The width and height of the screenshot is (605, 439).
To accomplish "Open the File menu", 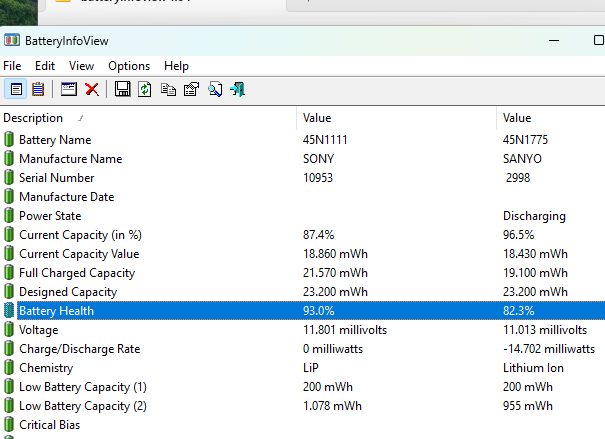I will coord(12,66).
